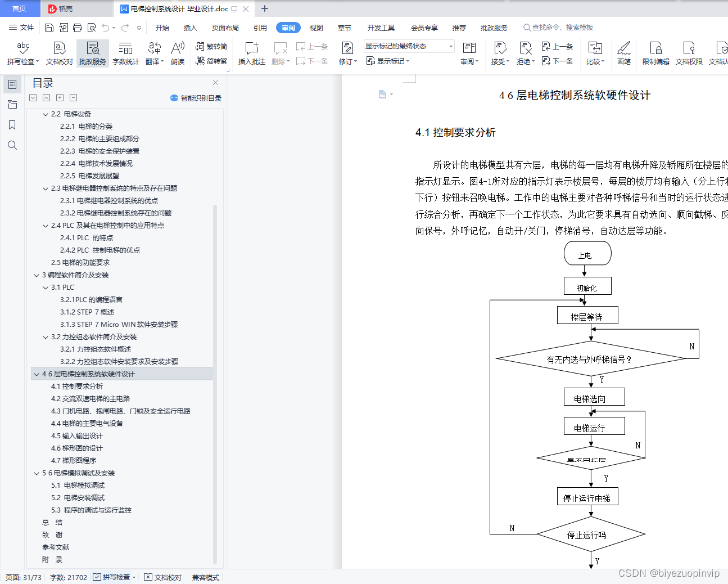Click the Print icon in quick toolbar
This screenshot has height=584, width=728.
pos(78,28)
